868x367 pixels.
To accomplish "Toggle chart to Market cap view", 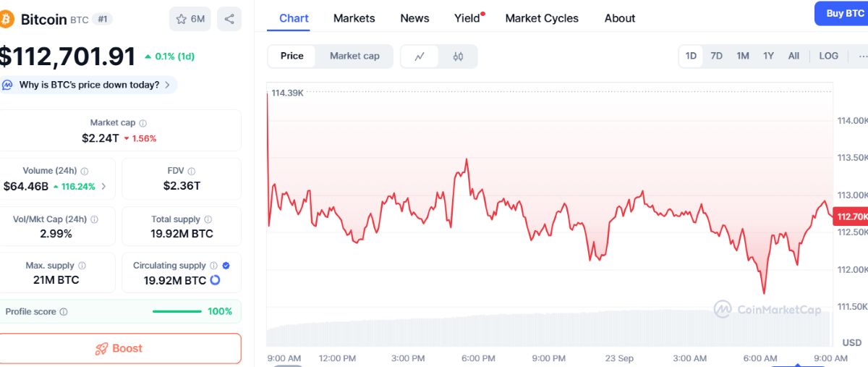I will (x=354, y=56).
